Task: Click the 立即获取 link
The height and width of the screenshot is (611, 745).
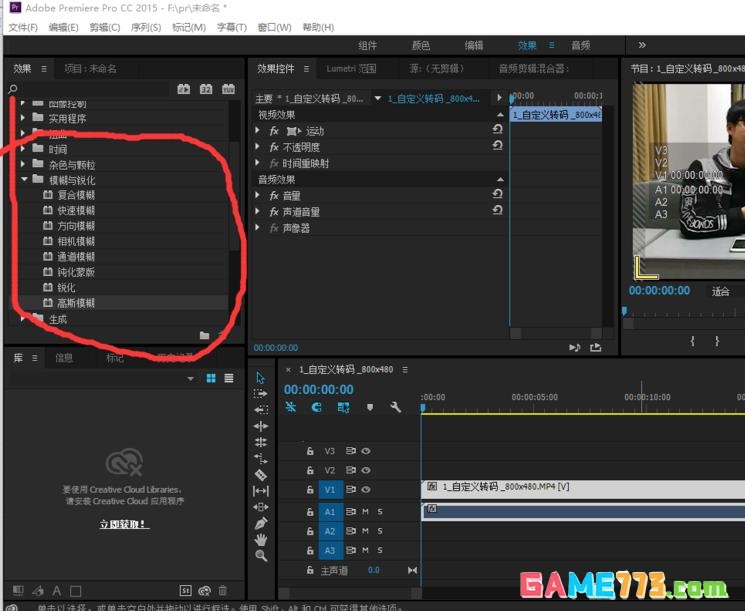Action: (x=124, y=524)
